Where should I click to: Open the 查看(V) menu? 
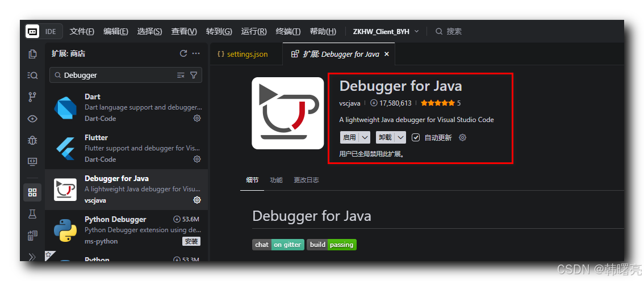[184, 32]
